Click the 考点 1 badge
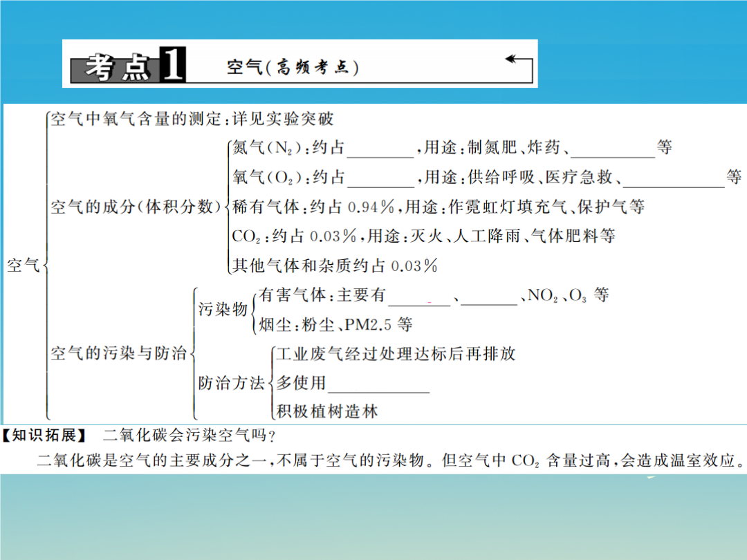This screenshot has height=560, width=747. pos(128,65)
